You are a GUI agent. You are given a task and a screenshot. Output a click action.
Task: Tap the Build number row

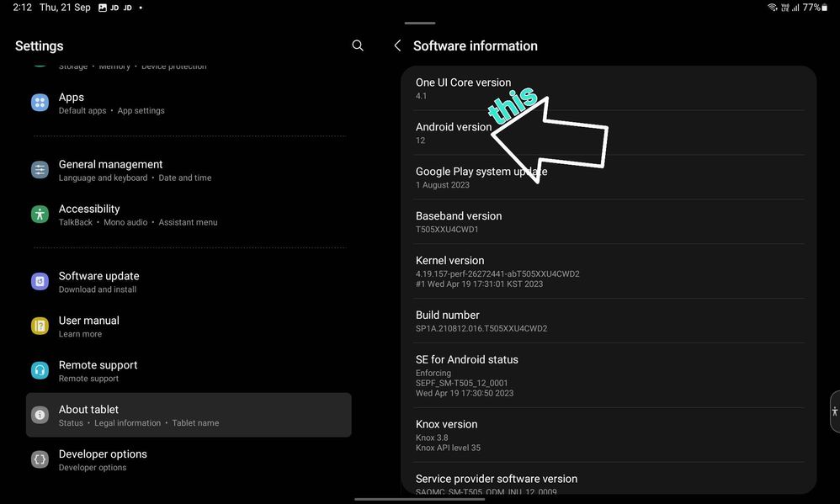[609, 321]
